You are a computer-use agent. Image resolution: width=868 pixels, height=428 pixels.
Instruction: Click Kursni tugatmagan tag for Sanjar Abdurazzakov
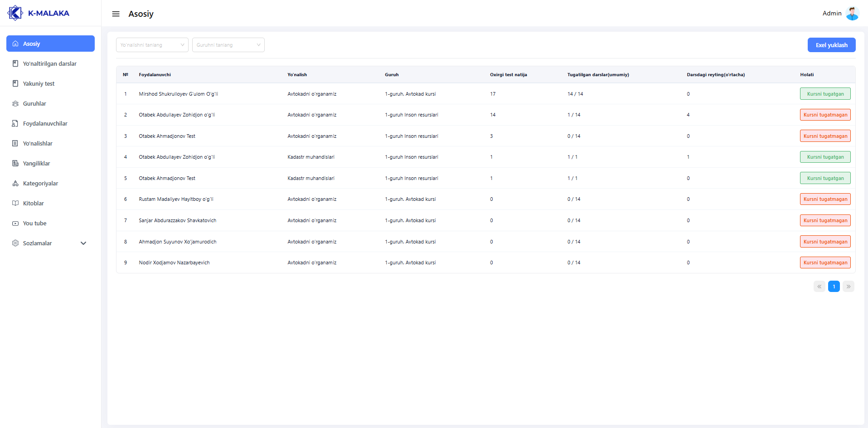pos(825,220)
